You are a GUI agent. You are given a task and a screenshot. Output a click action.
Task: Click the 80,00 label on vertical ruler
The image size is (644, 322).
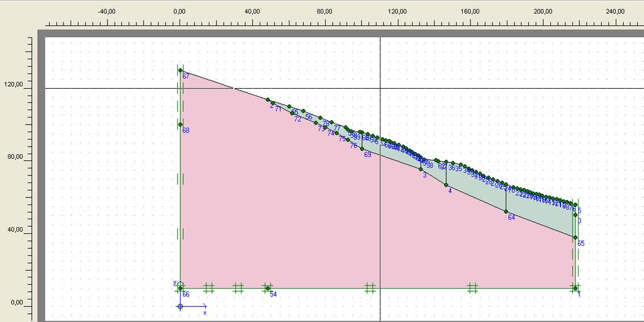tap(15, 157)
